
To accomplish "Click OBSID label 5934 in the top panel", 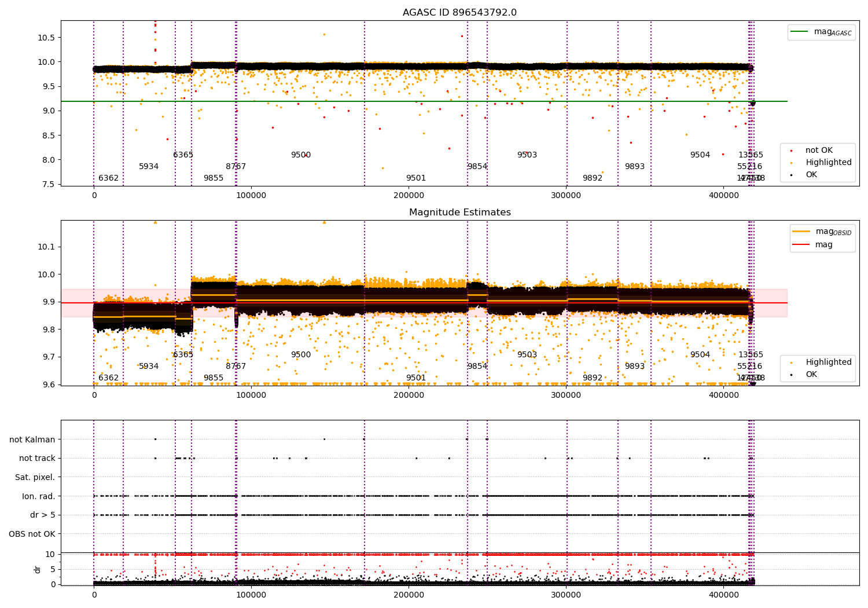I will [x=149, y=167].
